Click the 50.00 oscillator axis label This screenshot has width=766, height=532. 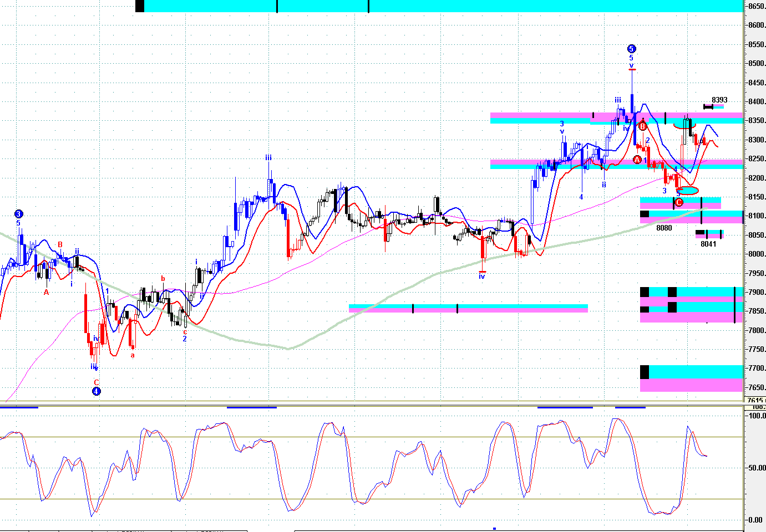757,468
